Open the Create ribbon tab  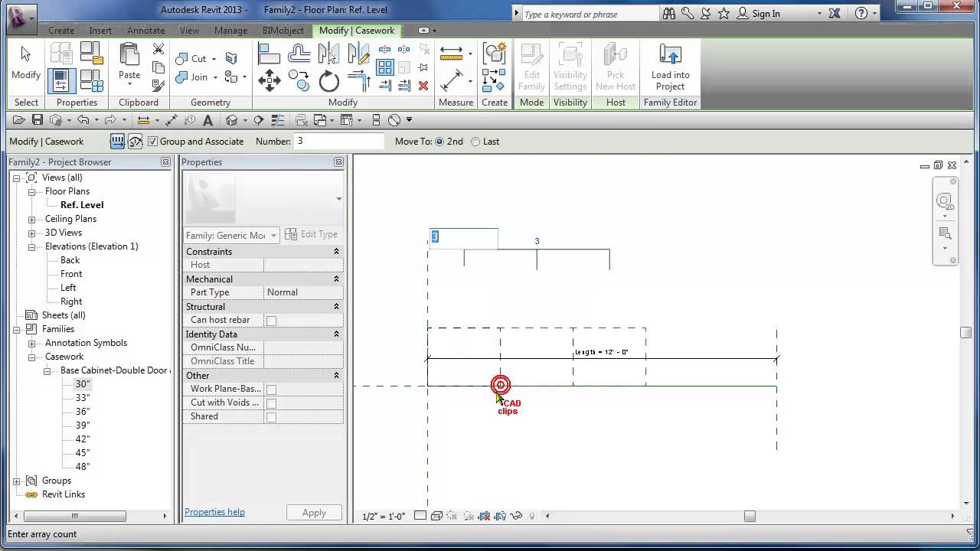(61, 31)
